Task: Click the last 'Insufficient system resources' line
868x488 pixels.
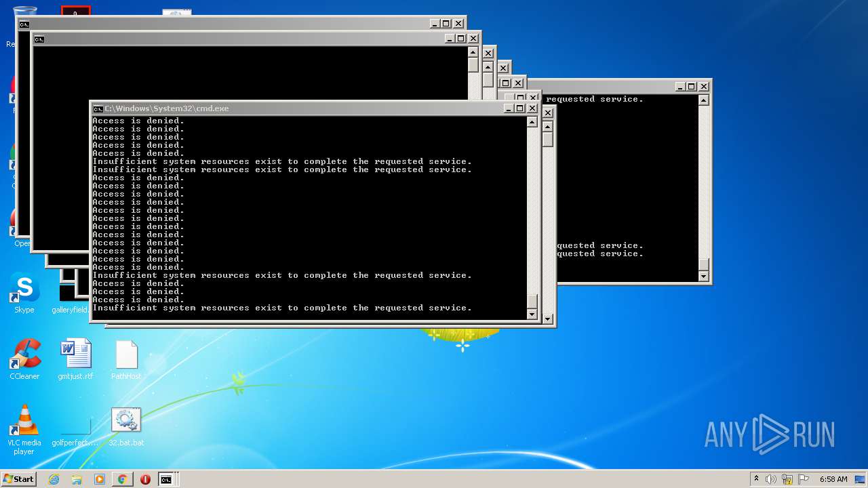Action: pyautogui.click(x=282, y=308)
